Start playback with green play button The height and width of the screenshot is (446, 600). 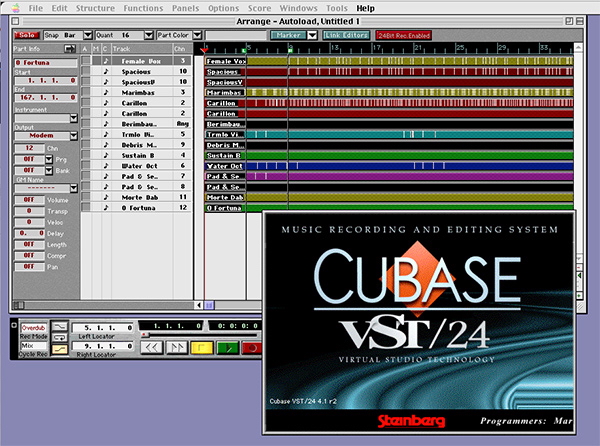[228, 348]
